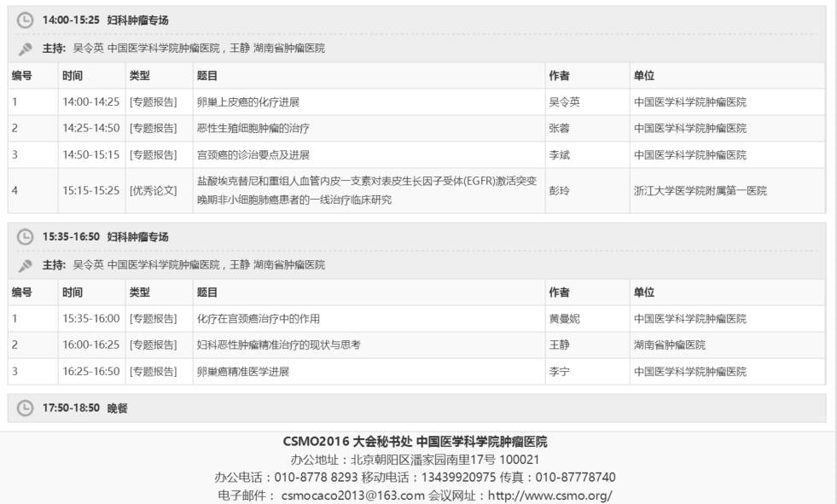
Task: Click microphone icon in 15:35-16:50 session host row
Action: pos(25,265)
